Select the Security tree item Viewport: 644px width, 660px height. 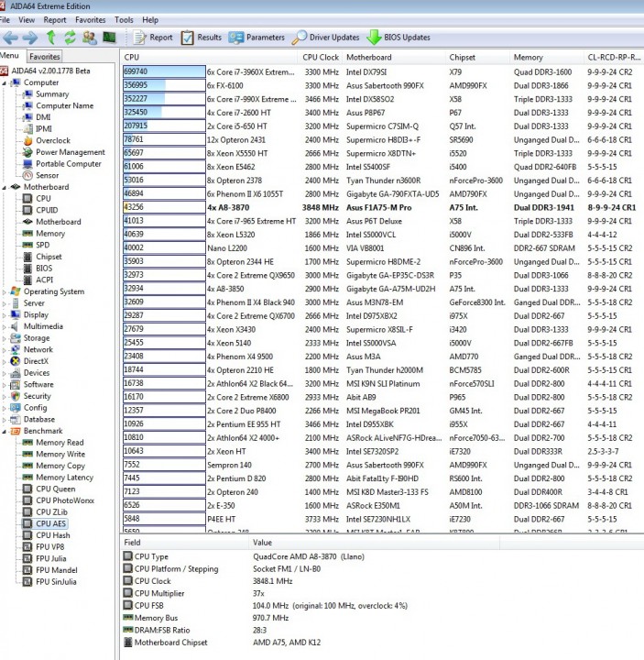(37, 396)
